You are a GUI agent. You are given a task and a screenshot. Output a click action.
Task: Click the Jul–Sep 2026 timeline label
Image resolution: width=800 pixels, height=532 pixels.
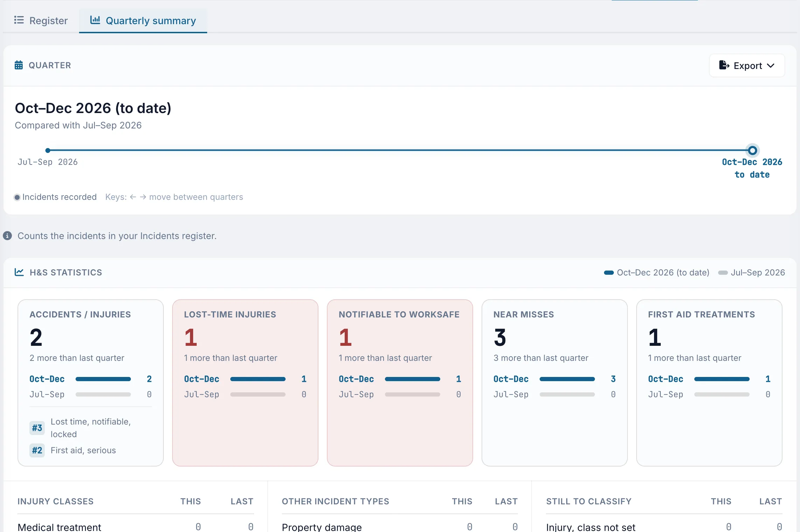click(x=48, y=162)
